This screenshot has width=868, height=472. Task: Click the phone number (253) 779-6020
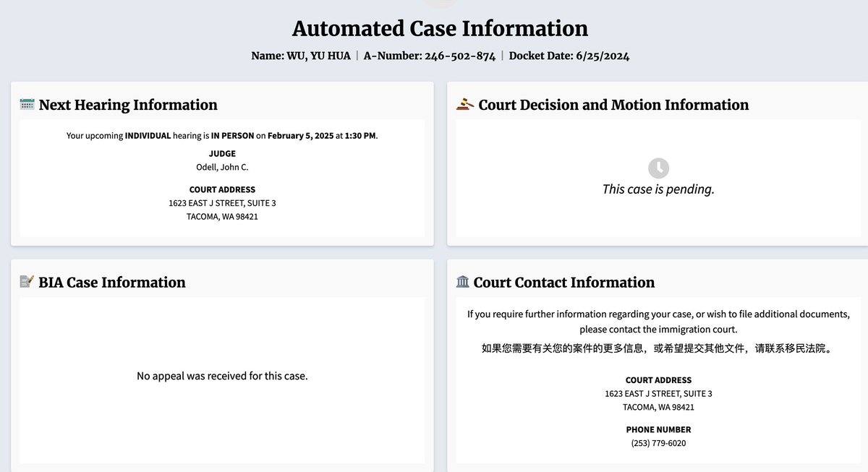tap(658, 443)
